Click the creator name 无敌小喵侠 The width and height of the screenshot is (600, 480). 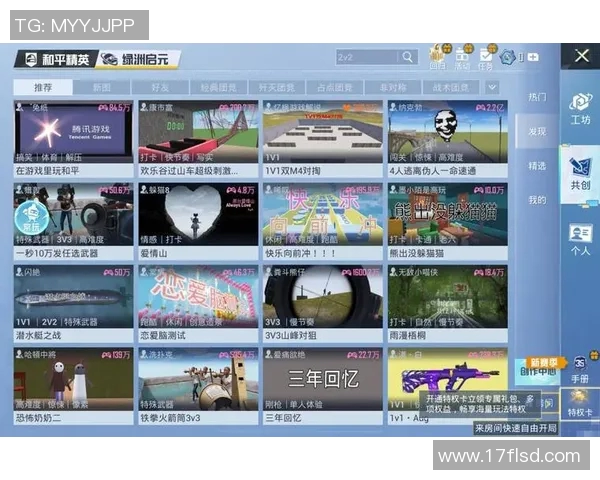417,272
